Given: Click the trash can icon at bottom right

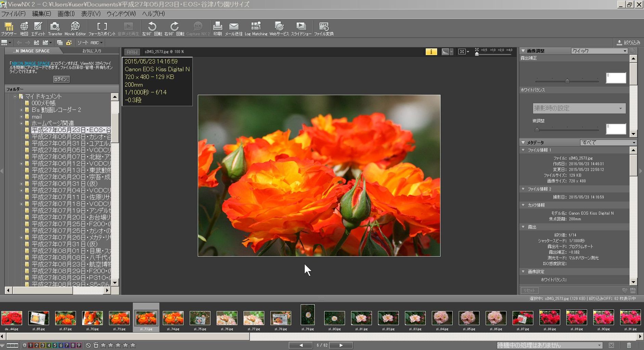Looking at the screenshot, I should click(x=629, y=345).
